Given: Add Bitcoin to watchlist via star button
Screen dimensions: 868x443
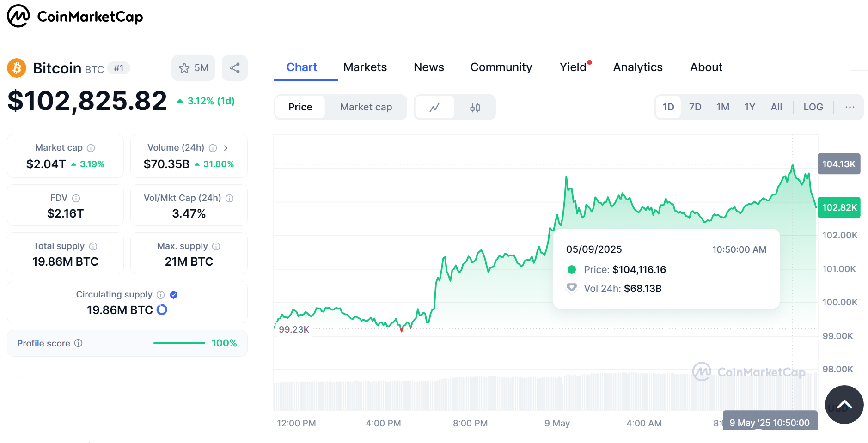Looking at the screenshot, I should pos(194,68).
